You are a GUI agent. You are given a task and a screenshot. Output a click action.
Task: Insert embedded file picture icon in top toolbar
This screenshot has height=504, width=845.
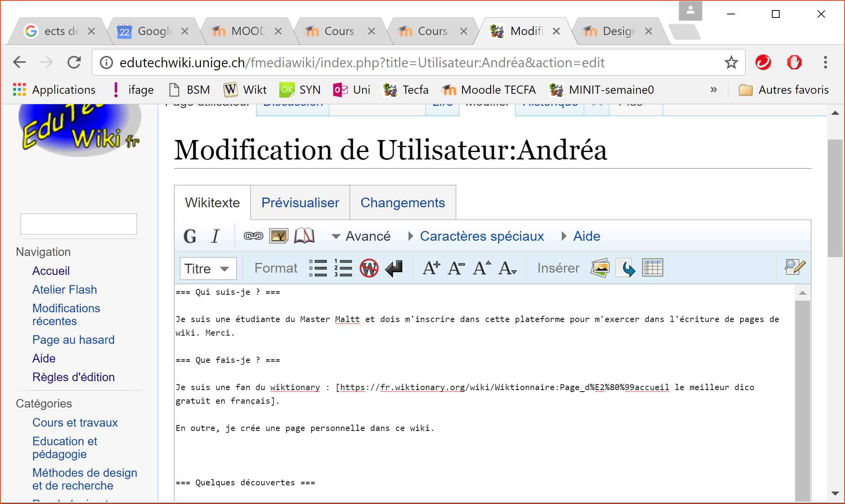279,236
